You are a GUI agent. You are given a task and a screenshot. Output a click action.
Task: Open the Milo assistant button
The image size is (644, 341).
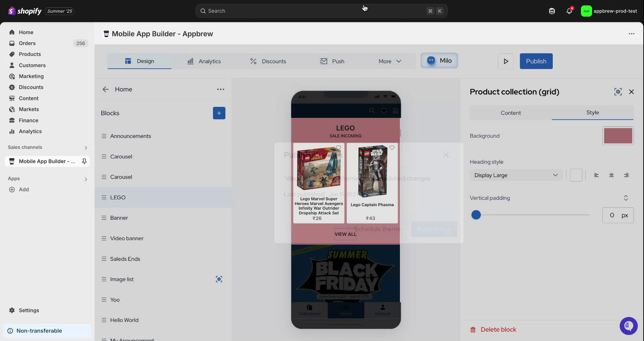tap(439, 61)
